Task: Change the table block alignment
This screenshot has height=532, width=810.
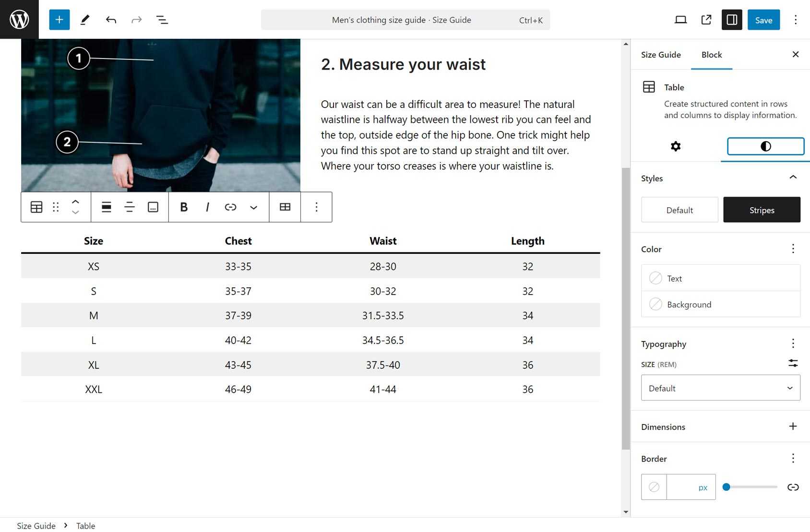Action: [x=107, y=207]
